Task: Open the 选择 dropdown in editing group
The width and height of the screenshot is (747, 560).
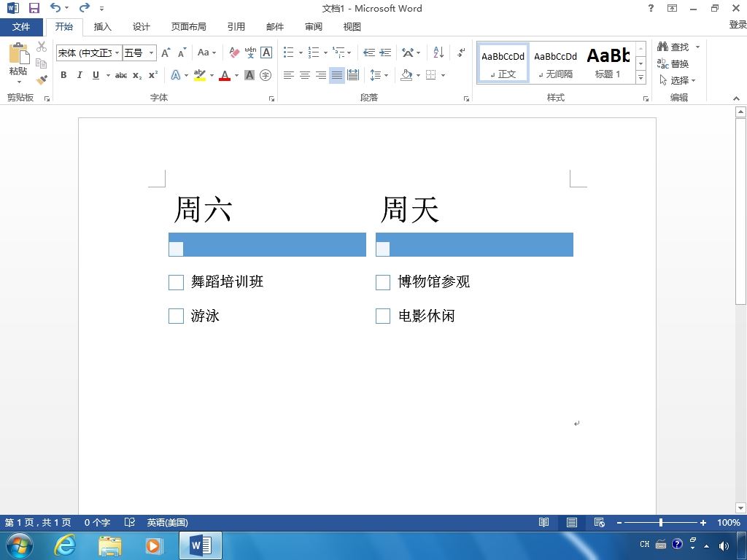Action: [678, 80]
